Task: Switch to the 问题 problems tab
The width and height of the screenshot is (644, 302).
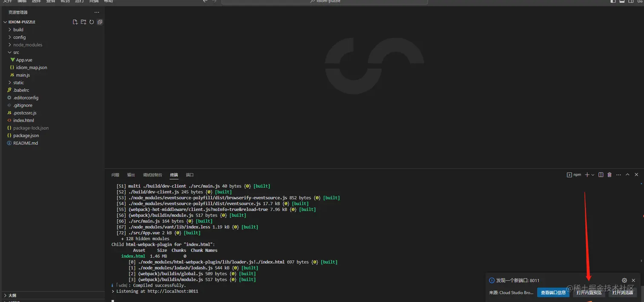Action: 115,175
